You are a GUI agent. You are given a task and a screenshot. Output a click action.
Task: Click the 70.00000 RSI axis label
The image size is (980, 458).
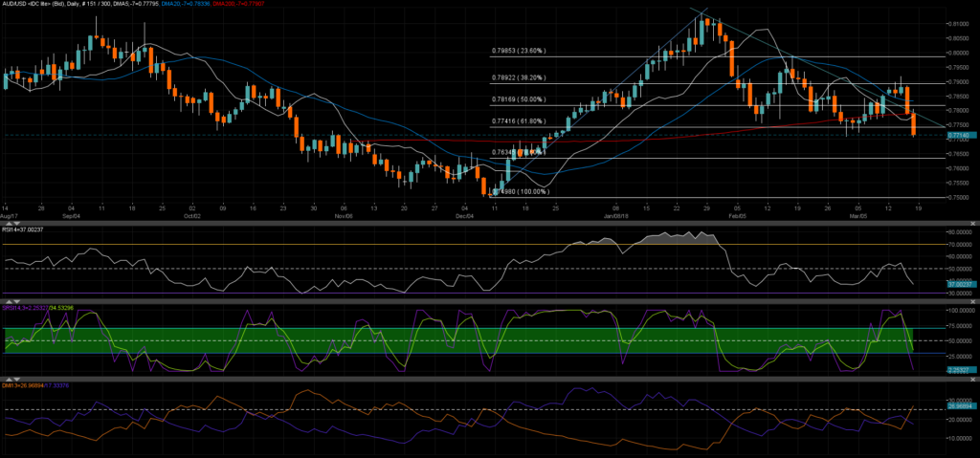pos(961,245)
